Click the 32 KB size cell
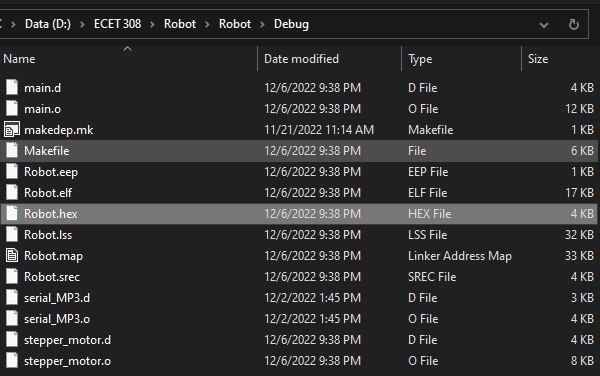Image resolution: width=600 pixels, height=376 pixels. tap(579, 235)
